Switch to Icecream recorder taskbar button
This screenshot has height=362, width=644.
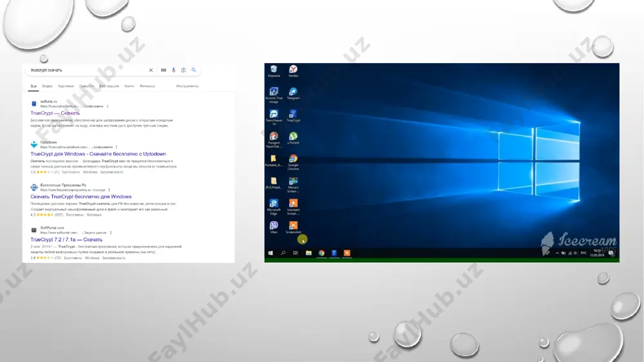tap(346, 253)
